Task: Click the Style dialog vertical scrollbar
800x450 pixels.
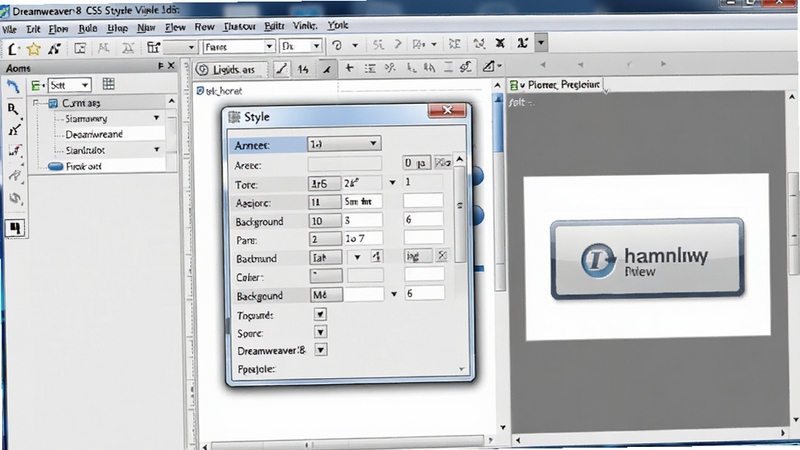Action: click(459, 214)
